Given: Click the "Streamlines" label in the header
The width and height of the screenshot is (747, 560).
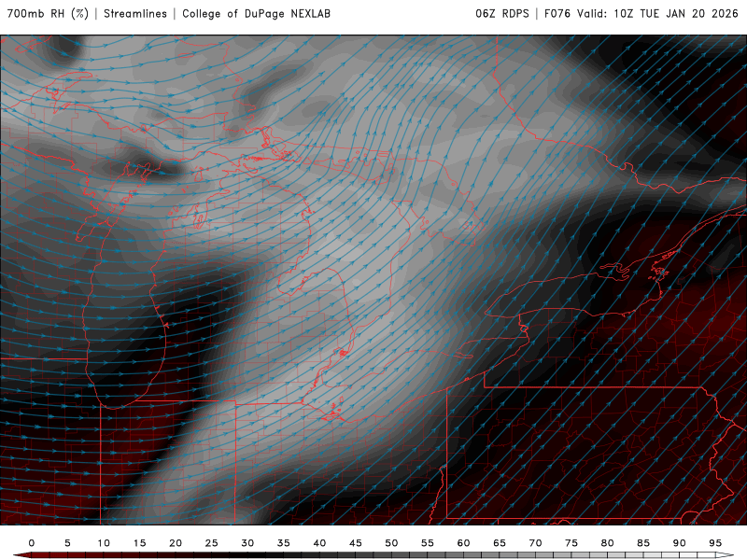Looking at the screenshot, I should tap(135, 14).
